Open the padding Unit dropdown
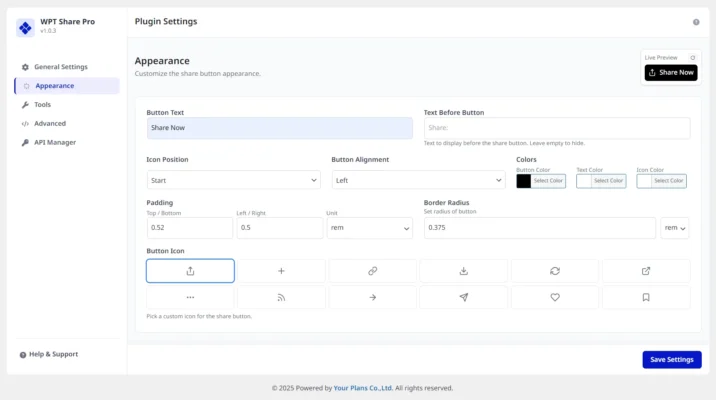This screenshot has height=400, width=716. click(369, 228)
